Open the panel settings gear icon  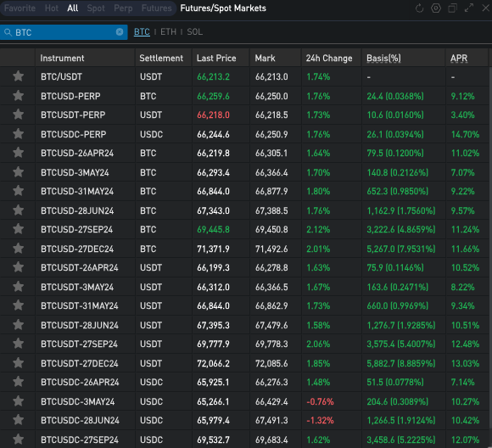[x=436, y=8]
